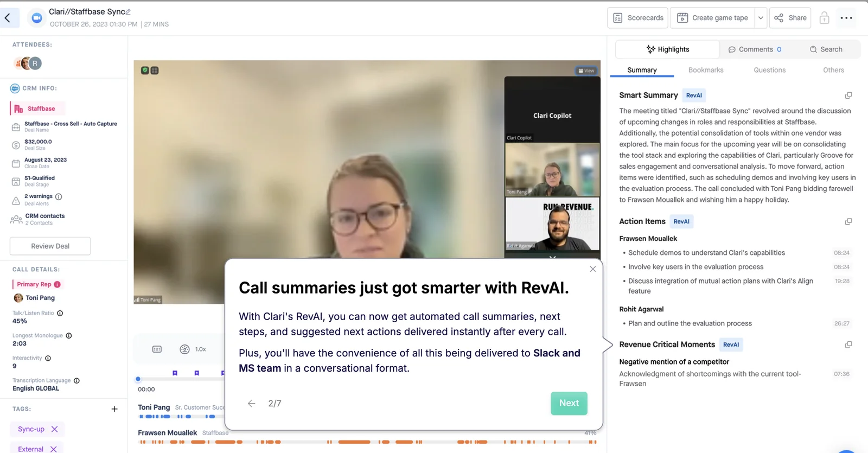Show Longest Monologue info tooltip
This screenshot has height=453, width=868.
(69, 336)
